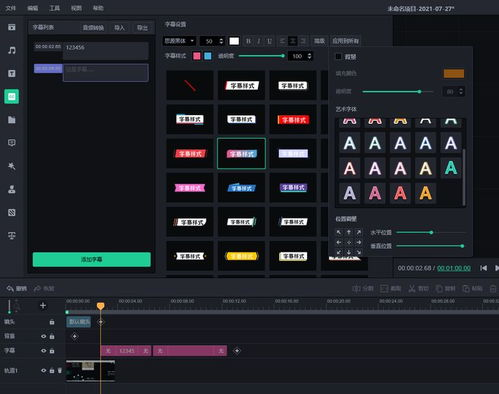Select the red slash no-style thumbnail
The image size is (499, 394).
[x=190, y=85]
